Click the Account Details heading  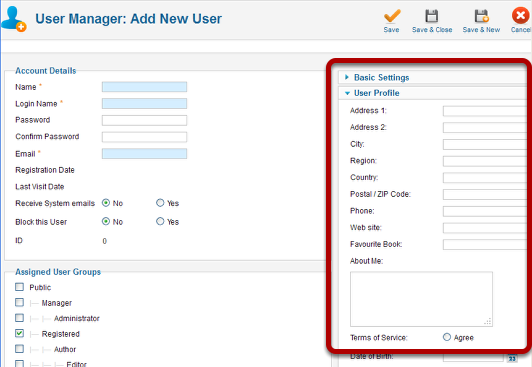[46, 71]
